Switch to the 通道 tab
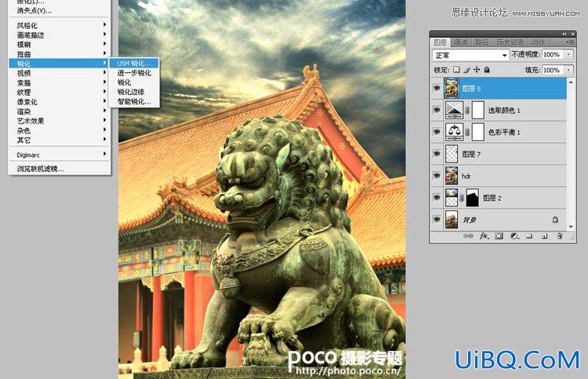588x379 pixels. point(460,42)
